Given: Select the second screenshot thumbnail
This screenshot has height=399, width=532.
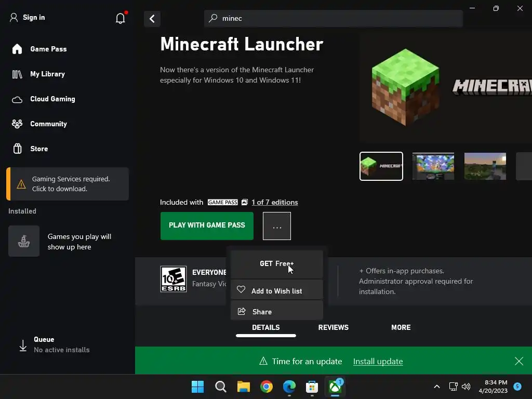Looking at the screenshot, I should [433, 166].
